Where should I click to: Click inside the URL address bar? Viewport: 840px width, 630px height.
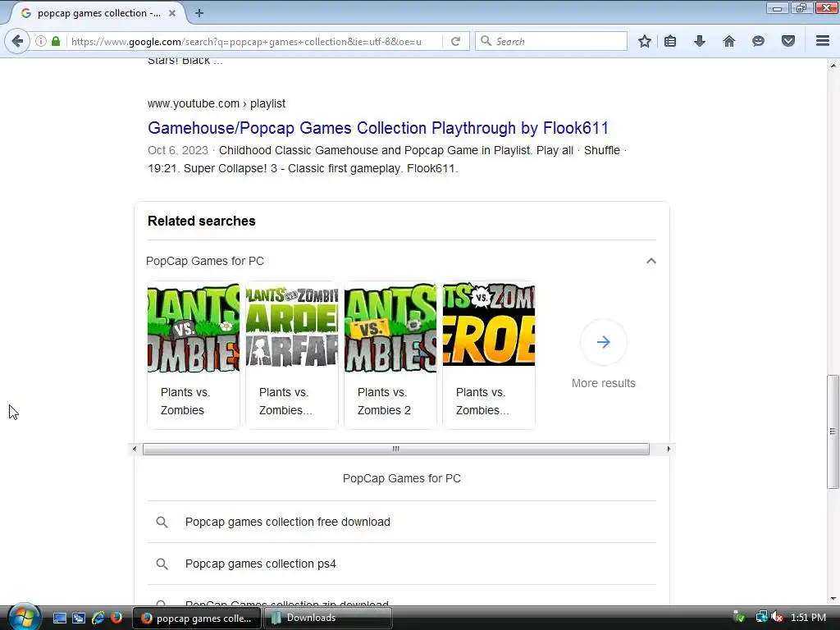click(x=254, y=41)
